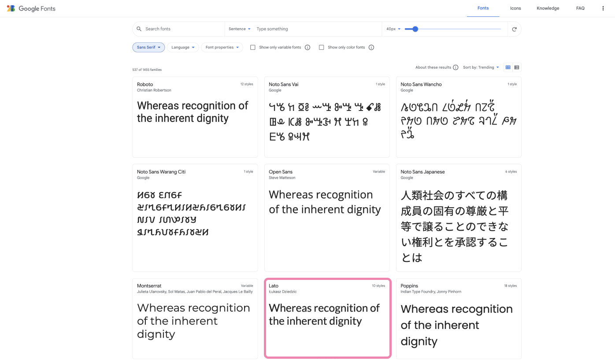
Task: Adjust the font size slider handle
Action: pos(415,29)
